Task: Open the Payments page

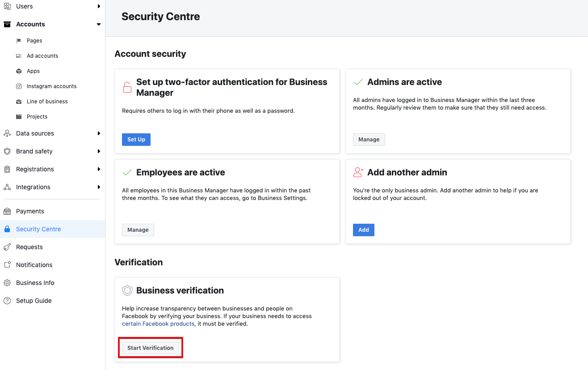Action: click(x=30, y=211)
